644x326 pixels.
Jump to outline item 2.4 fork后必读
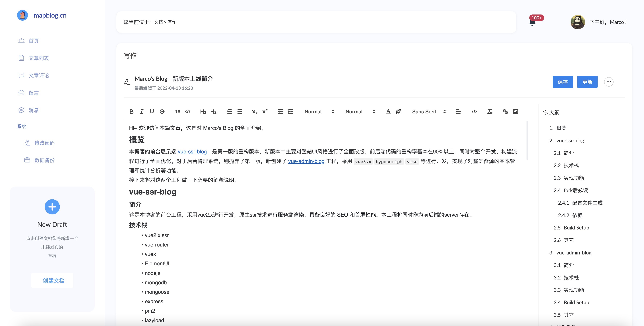571,190
